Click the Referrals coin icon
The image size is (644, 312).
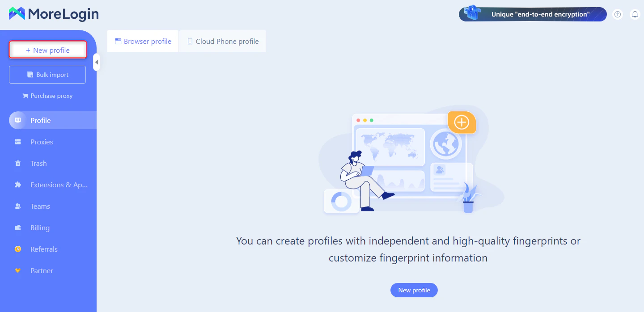18,249
